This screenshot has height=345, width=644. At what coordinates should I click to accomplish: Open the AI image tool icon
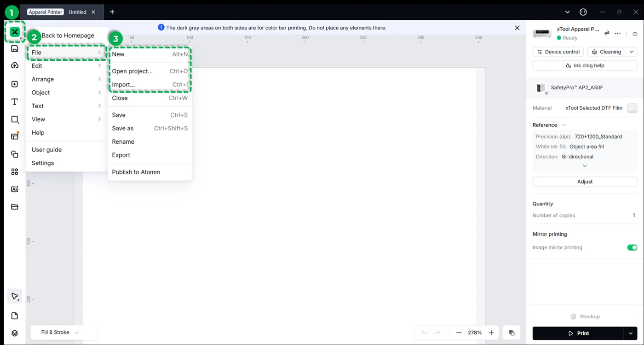(15, 189)
